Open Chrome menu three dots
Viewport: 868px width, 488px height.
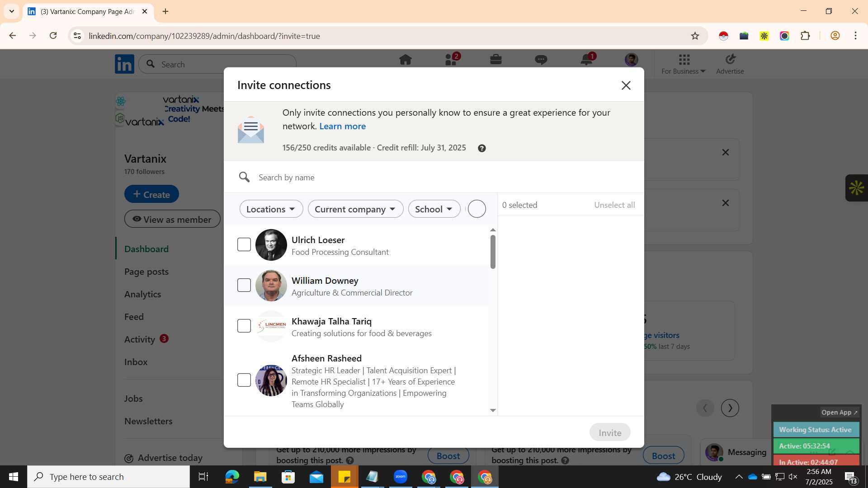855,36
